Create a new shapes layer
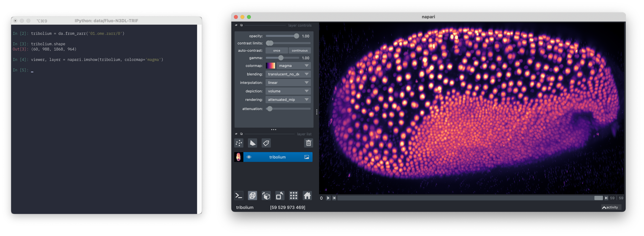The width and height of the screenshot is (644, 236). point(252,143)
